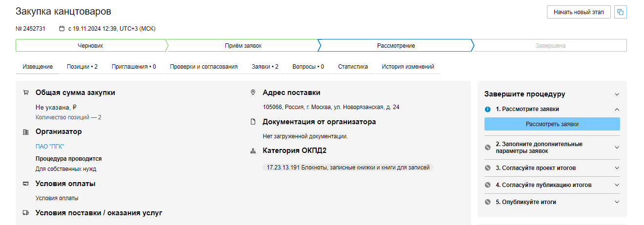Click the copy procedure icon button
This screenshot has width=644, height=225.
click(621, 12)
